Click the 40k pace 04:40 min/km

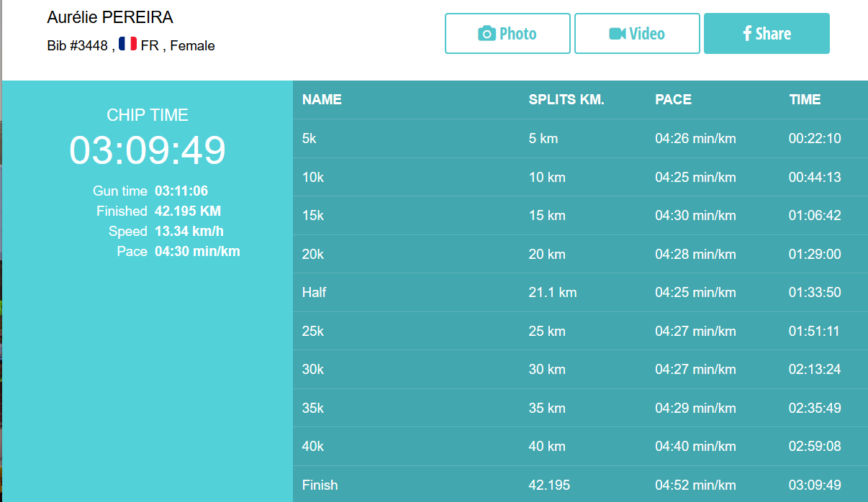pos(695,447)
